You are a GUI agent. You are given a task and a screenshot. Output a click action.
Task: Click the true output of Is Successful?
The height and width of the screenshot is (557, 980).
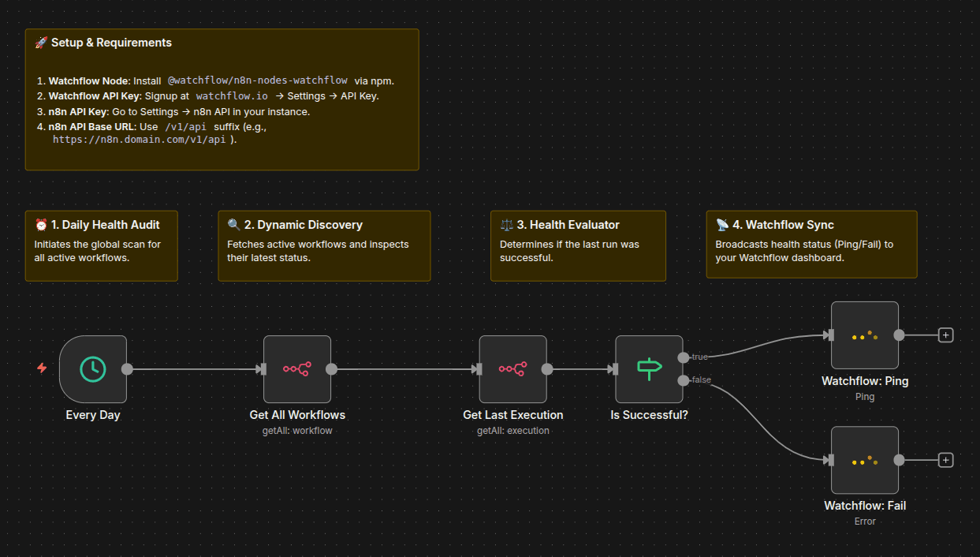[683, 357]
